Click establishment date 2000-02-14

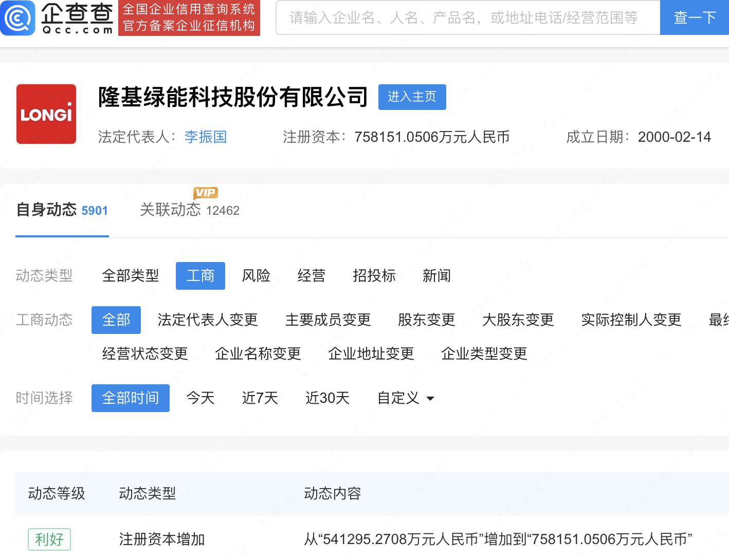tap(675, 137)
